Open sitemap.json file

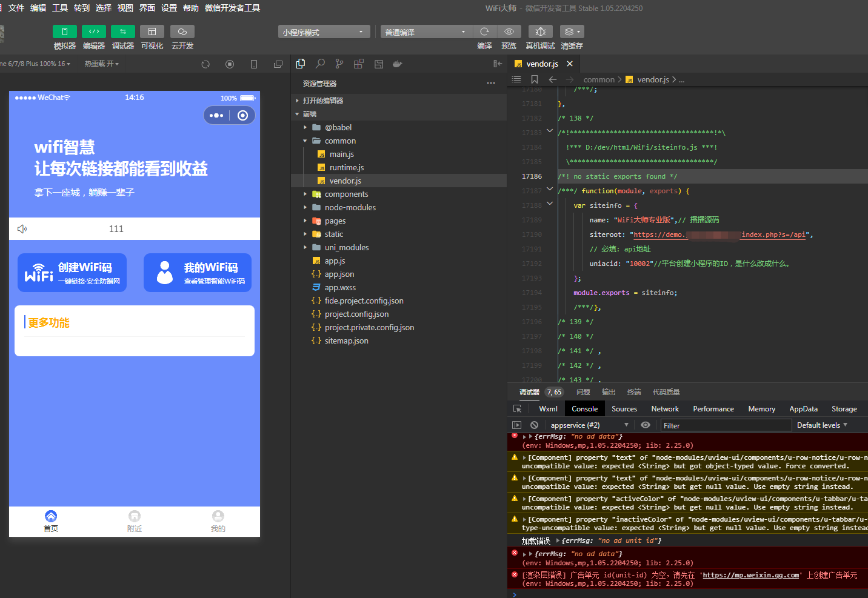(399, 341)
